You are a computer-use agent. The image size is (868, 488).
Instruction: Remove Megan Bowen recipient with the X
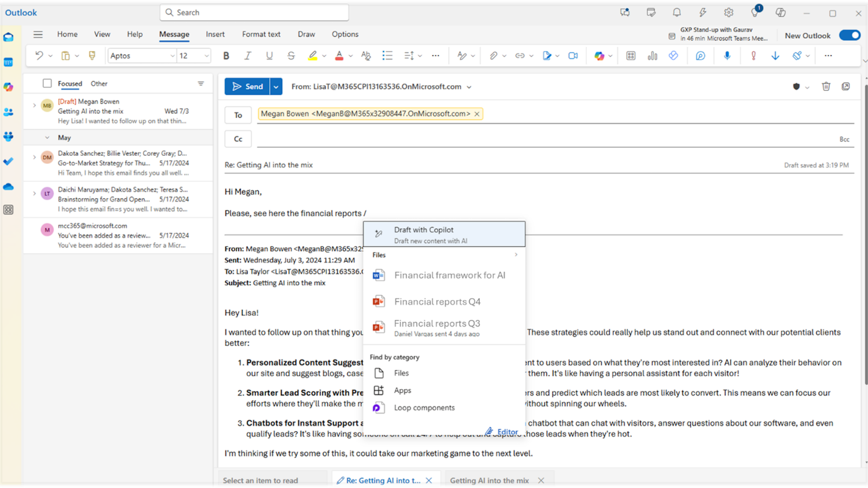[x=477, y=114]
